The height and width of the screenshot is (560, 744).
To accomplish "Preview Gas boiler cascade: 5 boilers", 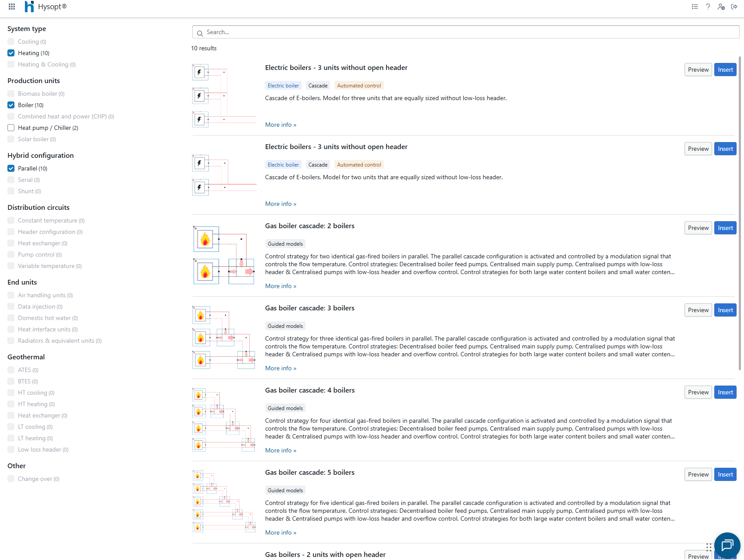I will (x=698, y=474).
